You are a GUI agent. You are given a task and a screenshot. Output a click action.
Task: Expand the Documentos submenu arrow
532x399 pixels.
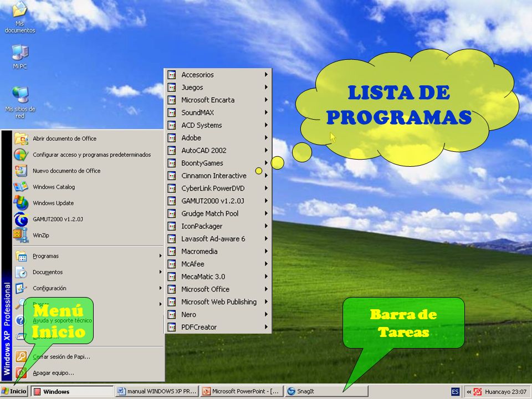click(161, 272)
